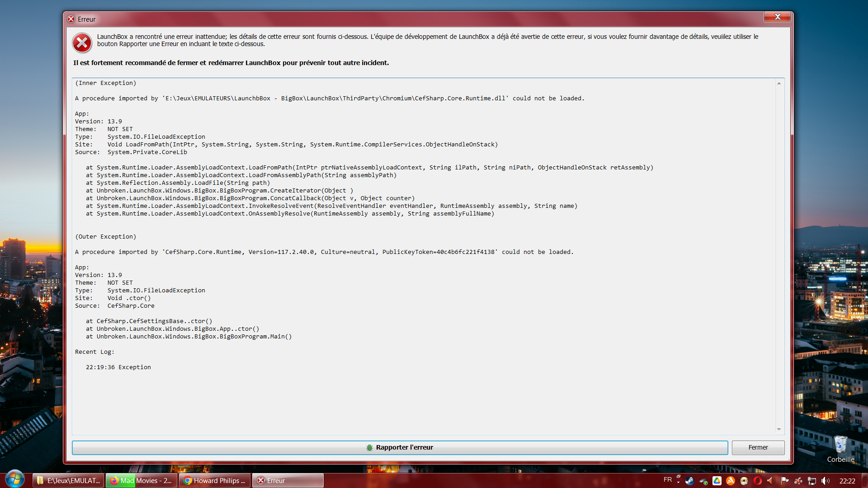Click the 22:22 system clock

click(847, 481)
